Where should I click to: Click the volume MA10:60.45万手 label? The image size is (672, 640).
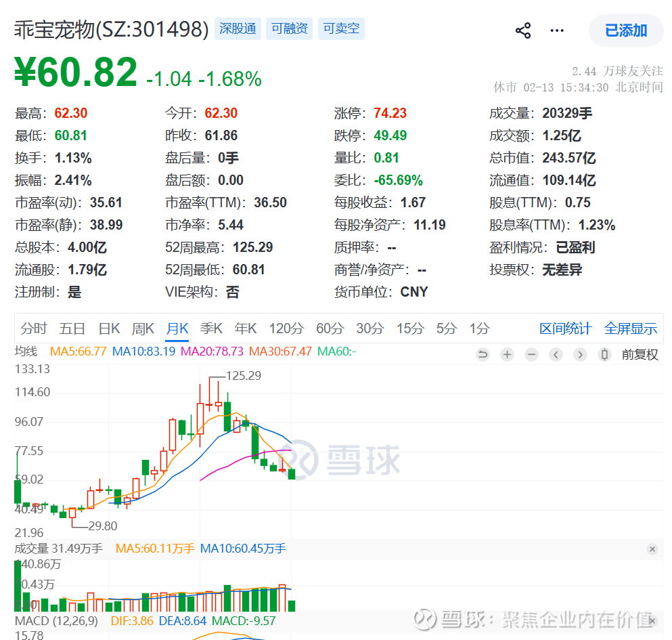pos(243,549)
